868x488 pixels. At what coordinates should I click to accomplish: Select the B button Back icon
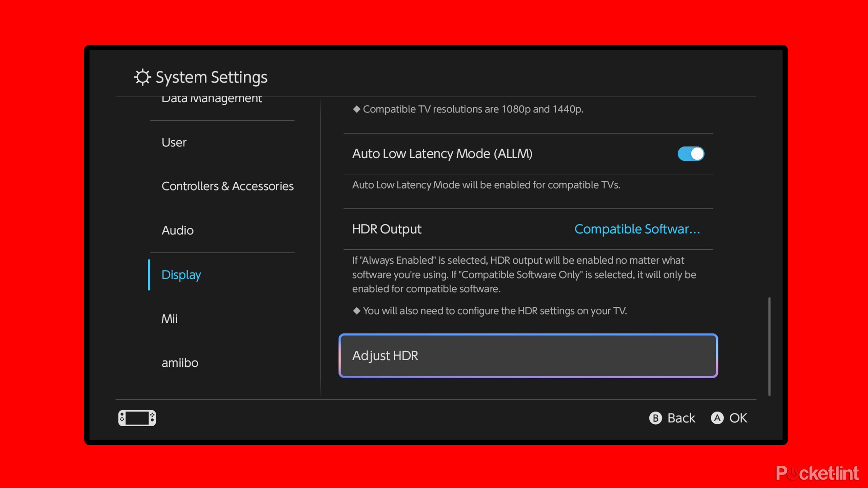[x=655, y=418]
